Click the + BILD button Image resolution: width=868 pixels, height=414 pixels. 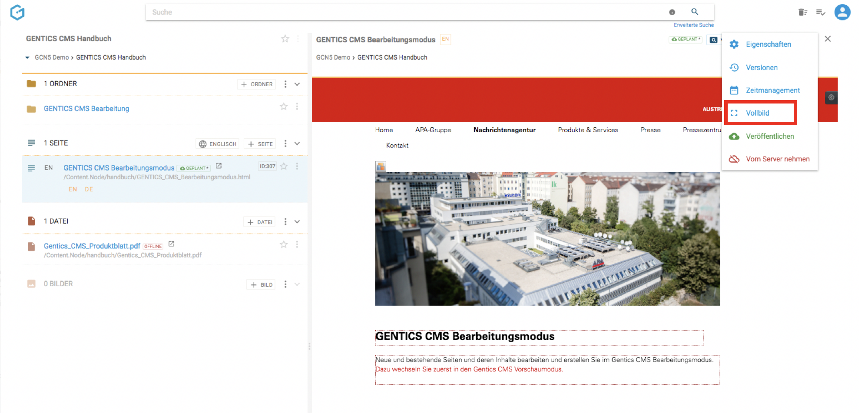262,285
